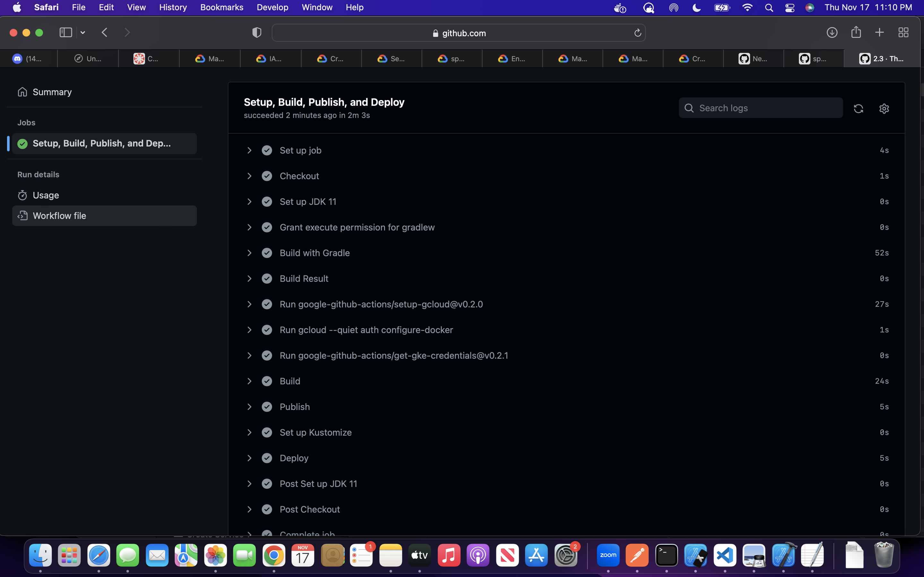Open the Develop menu

point(272,7)
